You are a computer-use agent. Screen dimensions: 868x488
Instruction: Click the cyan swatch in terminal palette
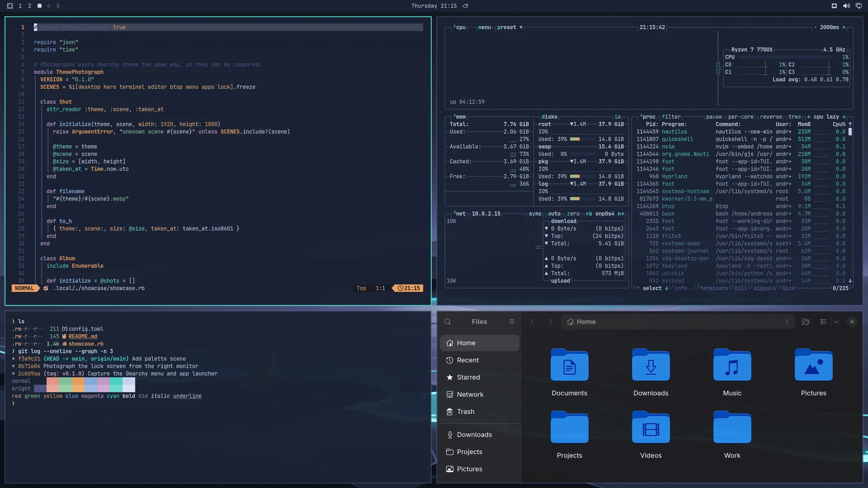[x=116, y=385]
